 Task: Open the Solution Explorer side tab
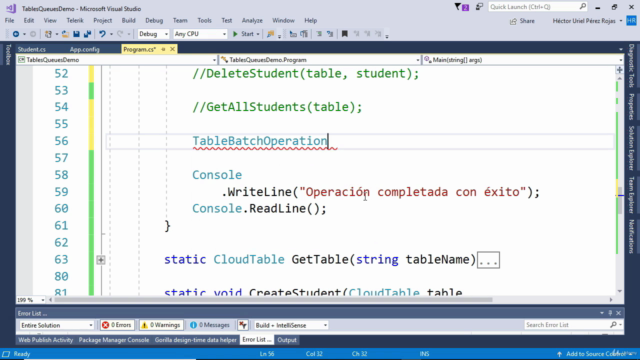click(x=631, y=148)
